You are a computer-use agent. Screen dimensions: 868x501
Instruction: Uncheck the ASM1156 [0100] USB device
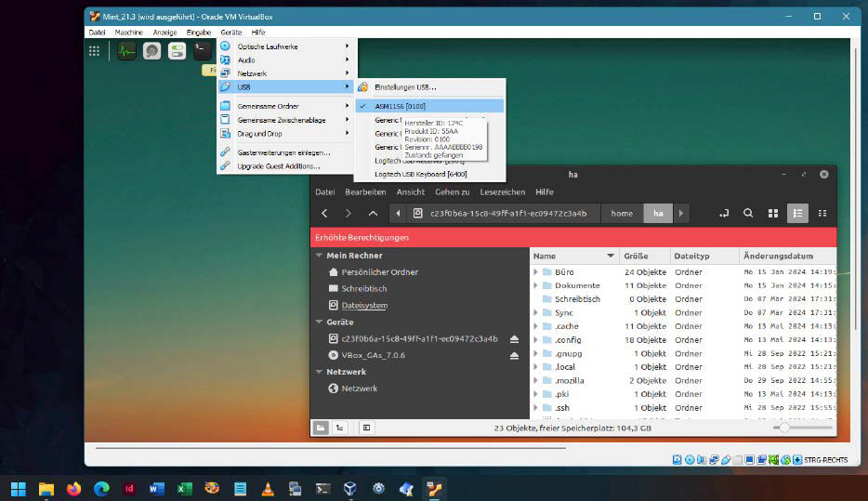click(x=429, y=106)
